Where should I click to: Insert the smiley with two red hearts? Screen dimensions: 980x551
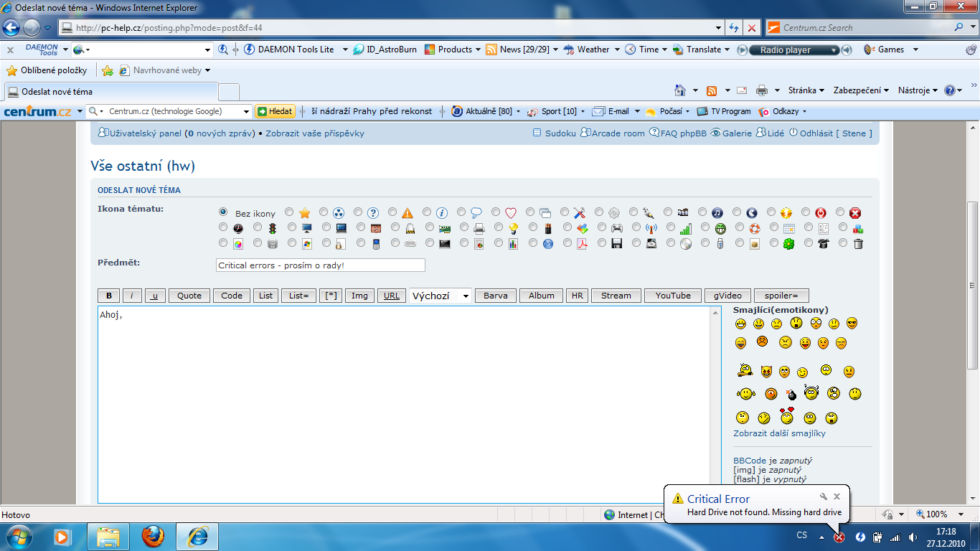coord(787,415)
